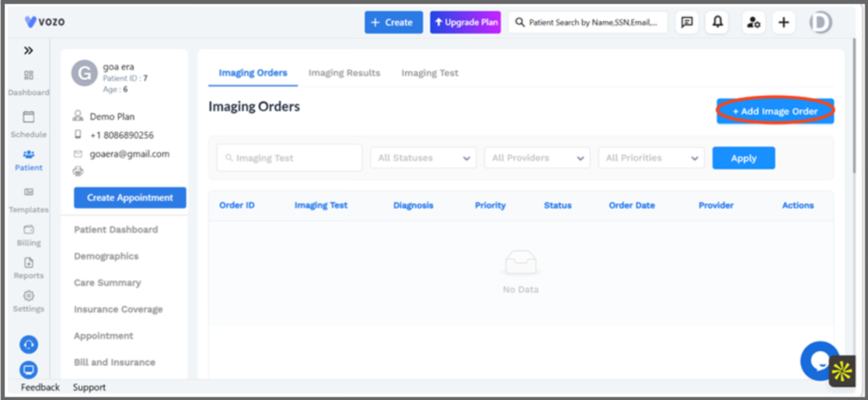Open Templates in the sidebar
This screenshot has height=400, width=868.
(x=28, y=200)
